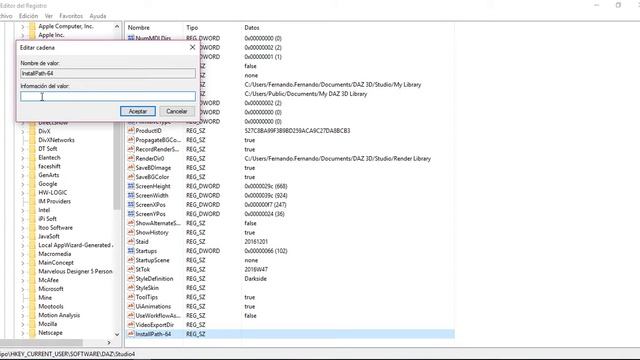Image resolution: width=640 pixels, height=360 pixels.
Task: Click the DivX folder icon in tree
Action: 33,131
